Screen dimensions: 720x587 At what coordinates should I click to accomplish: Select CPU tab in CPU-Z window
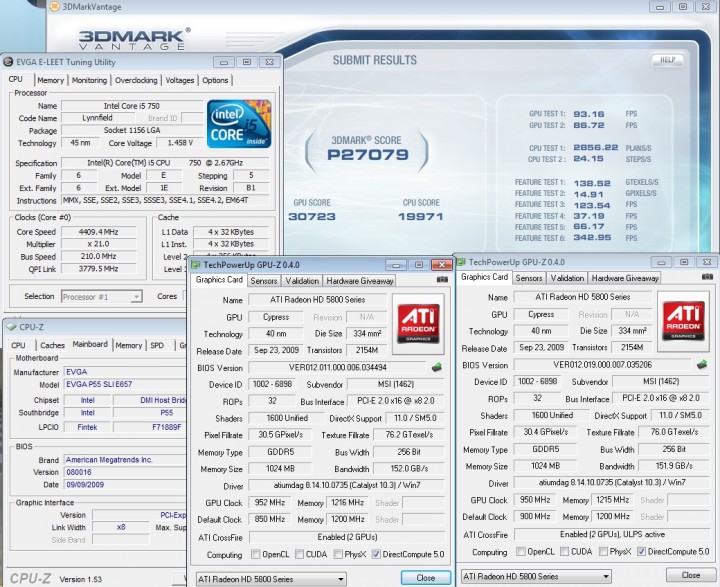pos(18,345)
